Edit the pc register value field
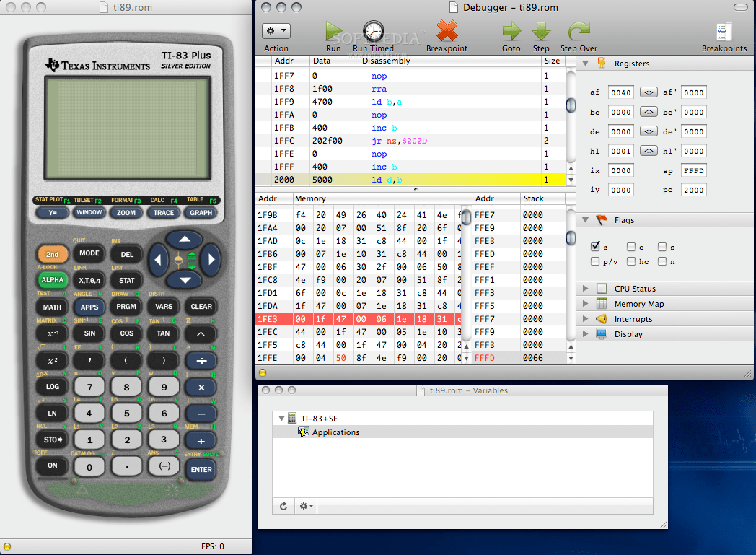This screenshot has width=756, height=555. point(695,189)
